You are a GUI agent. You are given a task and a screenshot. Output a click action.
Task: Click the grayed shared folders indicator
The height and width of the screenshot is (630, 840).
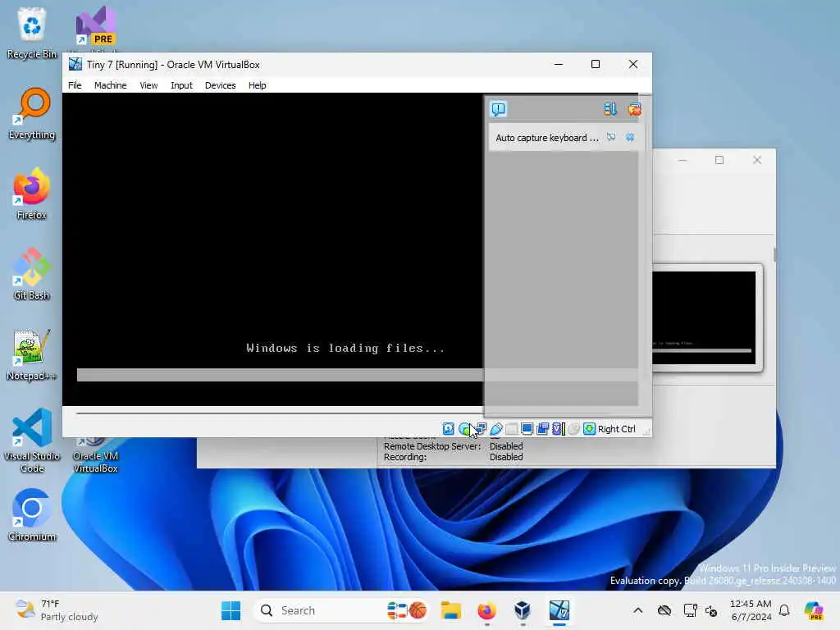(x=512, y=428)
